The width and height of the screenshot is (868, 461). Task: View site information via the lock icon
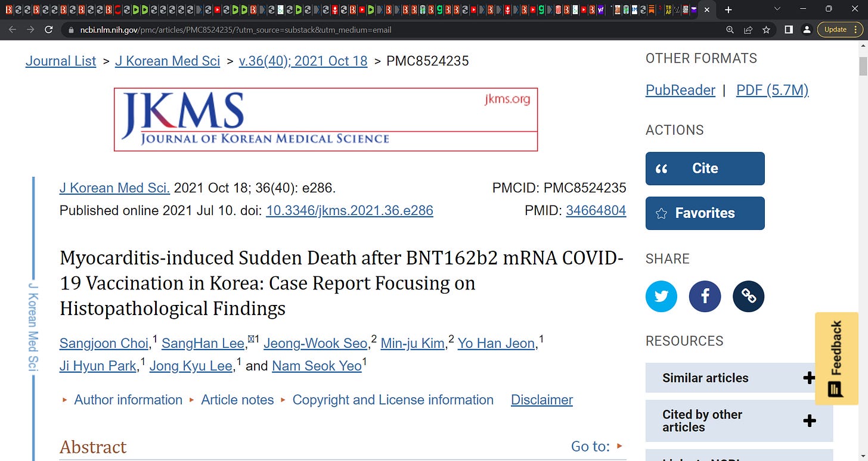point(71,29)
